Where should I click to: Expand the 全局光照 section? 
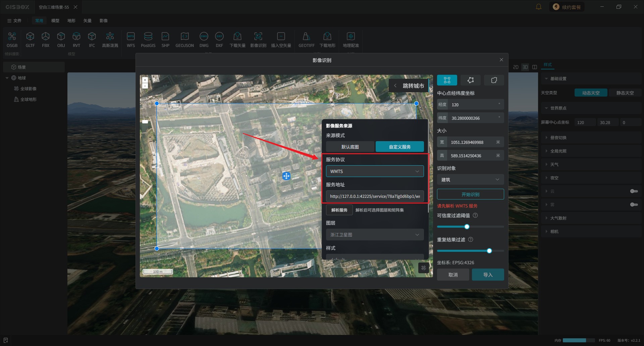coord(546,151)
